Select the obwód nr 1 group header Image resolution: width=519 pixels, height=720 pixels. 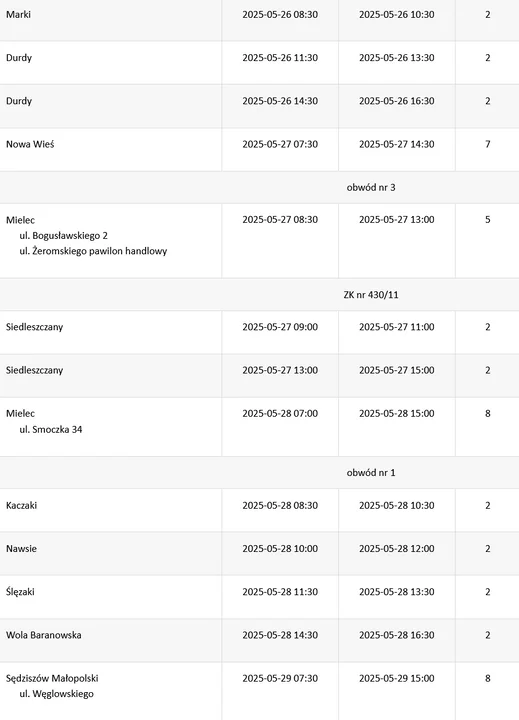point(260,472)
